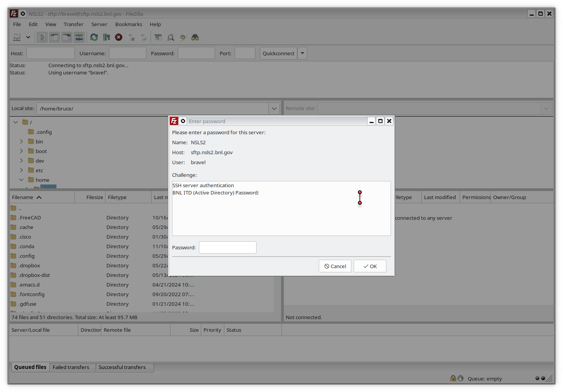
Task: Toggle transfer queue display icon
Action: pyautogui.click(x=79, y=37)
